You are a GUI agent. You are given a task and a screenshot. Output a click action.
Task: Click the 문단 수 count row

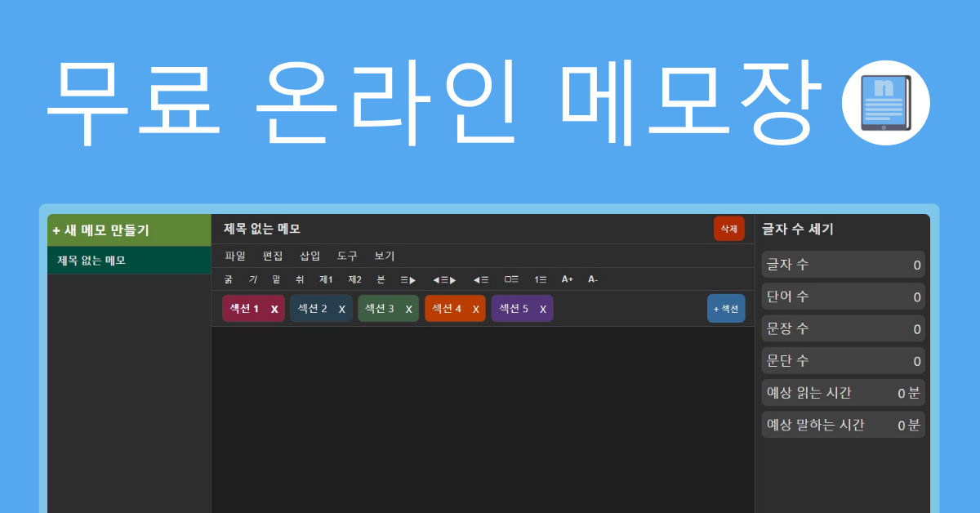click(x=844, y=360)
